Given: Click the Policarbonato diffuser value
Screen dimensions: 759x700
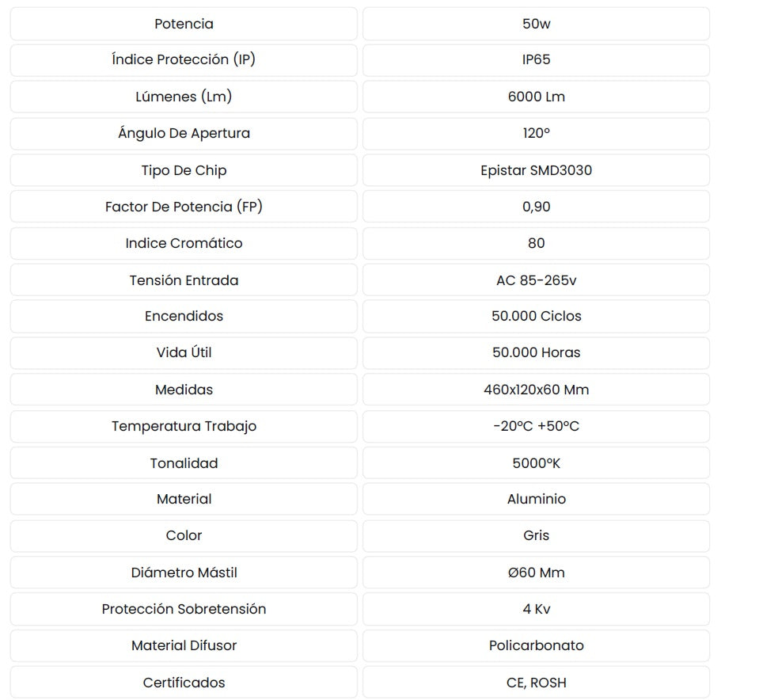Looking at the screenshot, I should [x=536, y=645].
